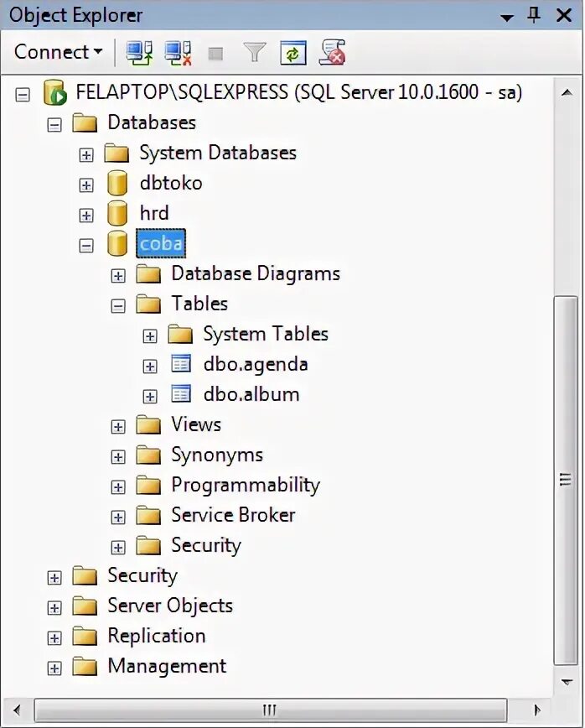Select the FELAPTOP\SQLEXPRESS server icon

[x=55, y=92]
